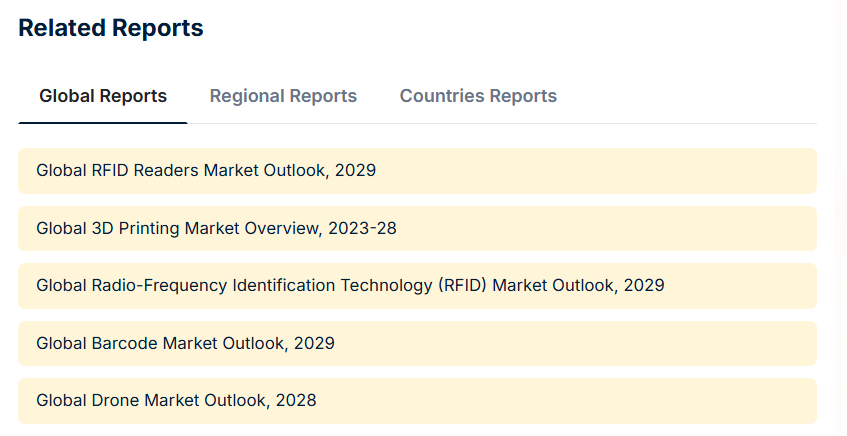The height and width of the screenshot is (436, 847).
Task: Click "2023-28" in the 3D Printing title
Action: (362, 229)
